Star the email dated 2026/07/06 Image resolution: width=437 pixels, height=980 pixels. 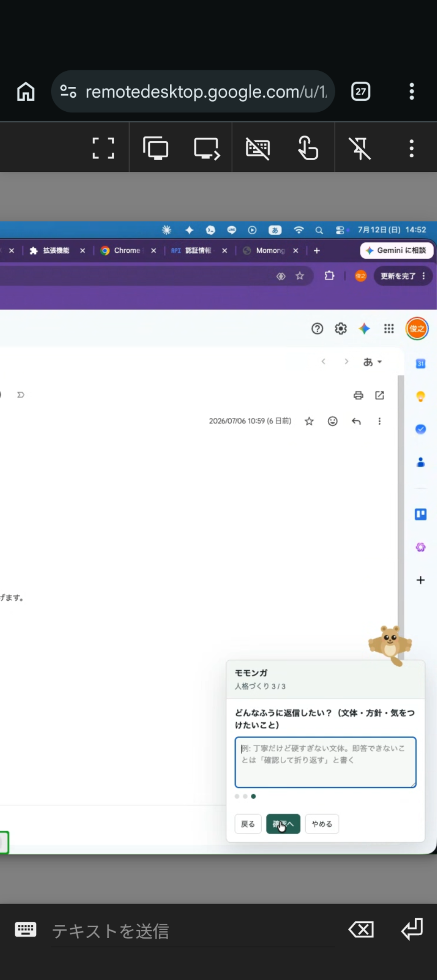(309, 421)
